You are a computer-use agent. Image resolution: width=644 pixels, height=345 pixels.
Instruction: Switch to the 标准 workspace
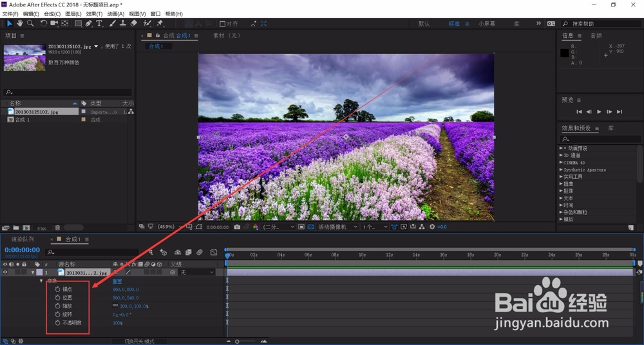point(454,24)
